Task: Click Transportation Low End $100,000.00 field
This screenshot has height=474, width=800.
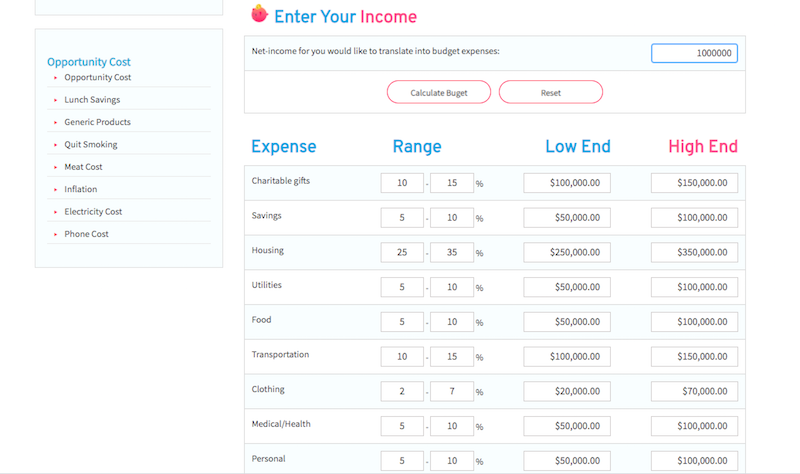Action: (x=567, y=356)
